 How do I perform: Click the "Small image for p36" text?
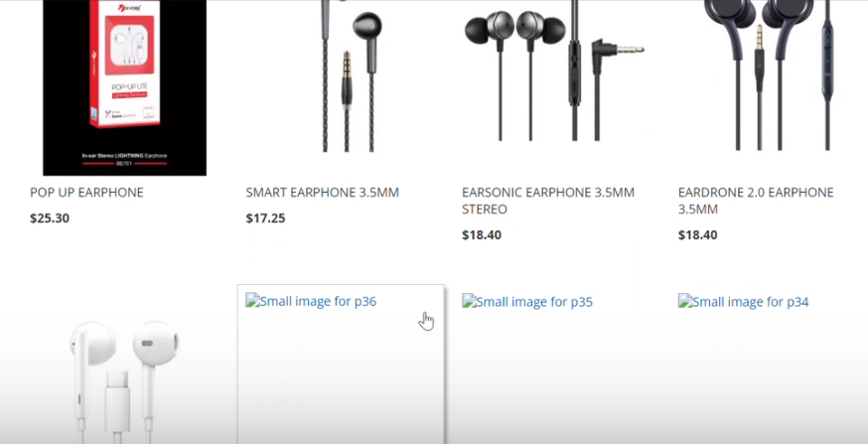coord(318,301)
